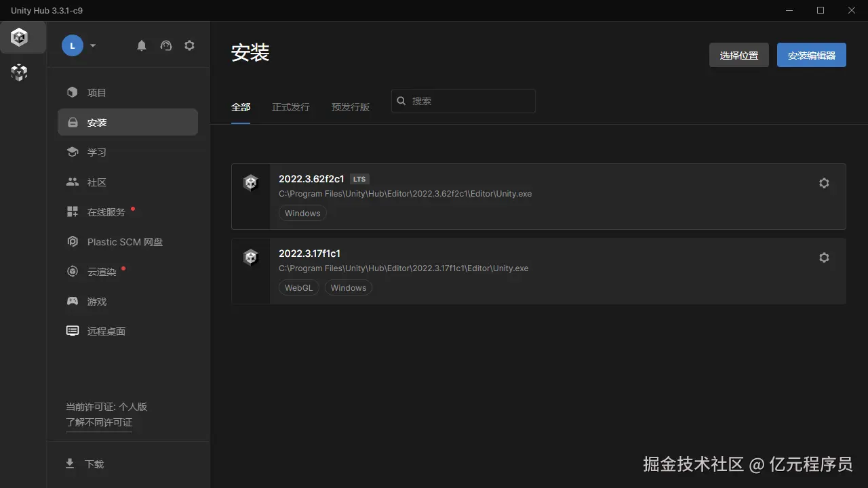Open 游戏 sidebar item
The image size is (868, 488).
[127, 302]
